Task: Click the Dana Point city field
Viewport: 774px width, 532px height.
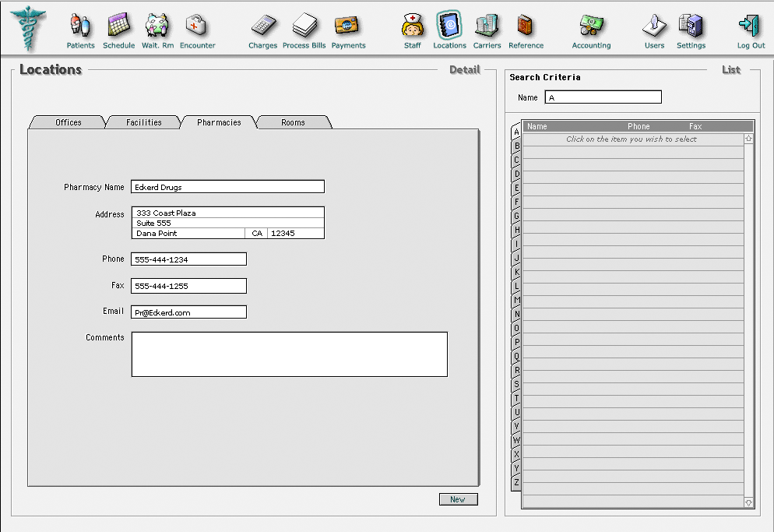Action: point(188,233)
